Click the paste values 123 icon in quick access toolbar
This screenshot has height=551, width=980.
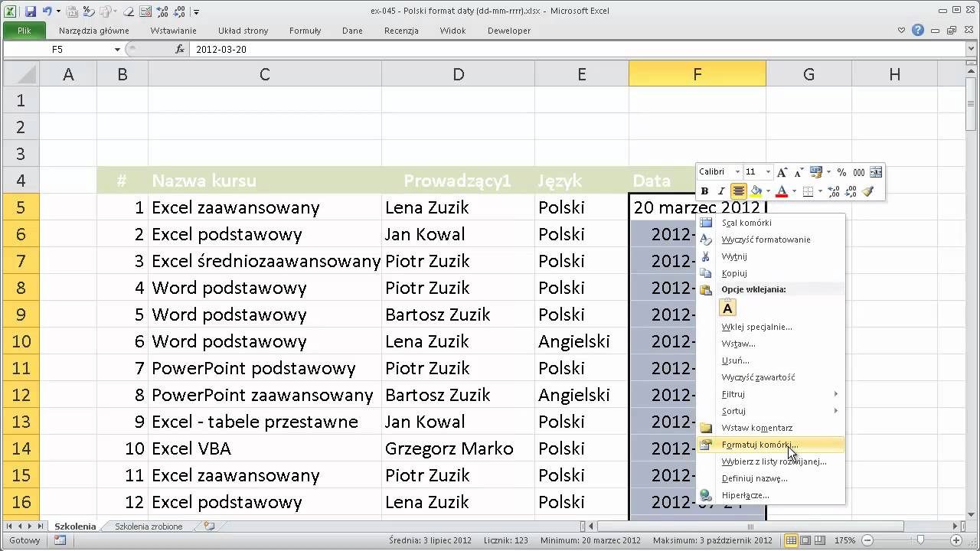pos(72,11)
